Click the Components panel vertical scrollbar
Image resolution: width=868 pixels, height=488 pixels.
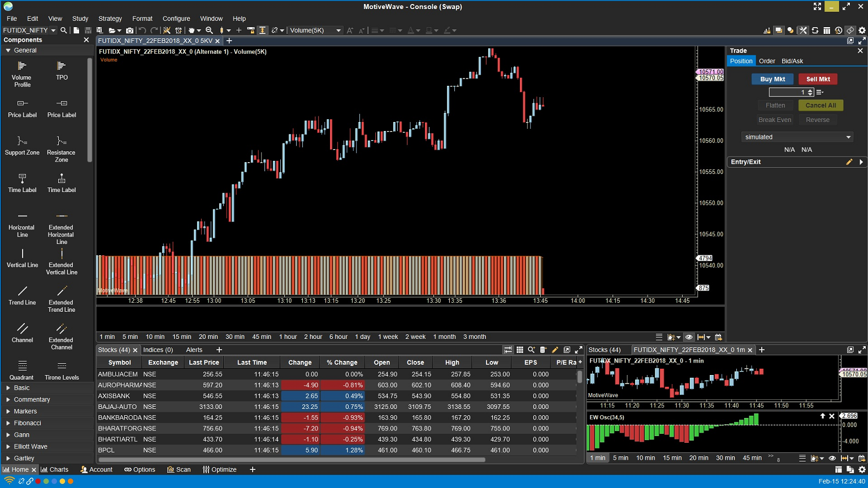90,110
